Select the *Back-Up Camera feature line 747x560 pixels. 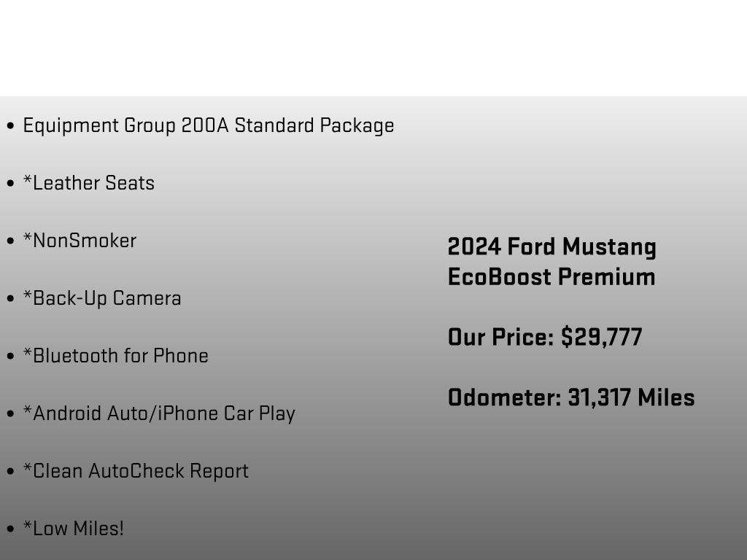[x=102, y=298]
